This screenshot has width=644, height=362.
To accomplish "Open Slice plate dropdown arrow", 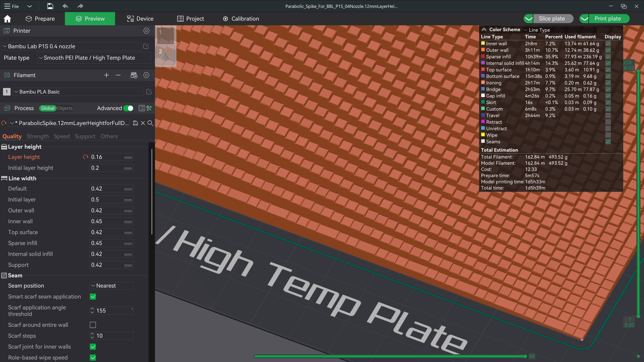I will [x=528, y=19].
